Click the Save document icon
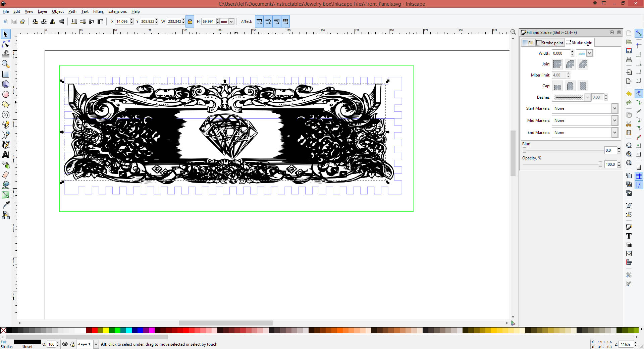Viewport: 644px width, 349px height. [629, 51]
